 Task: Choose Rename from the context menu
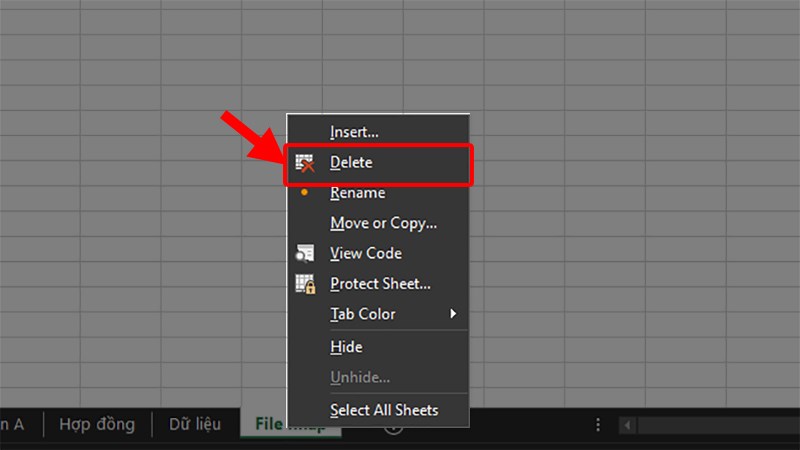point(378,193)
